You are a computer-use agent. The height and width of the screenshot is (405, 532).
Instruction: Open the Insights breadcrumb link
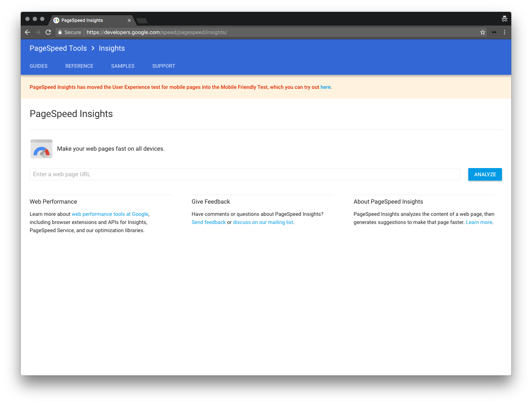112,48
